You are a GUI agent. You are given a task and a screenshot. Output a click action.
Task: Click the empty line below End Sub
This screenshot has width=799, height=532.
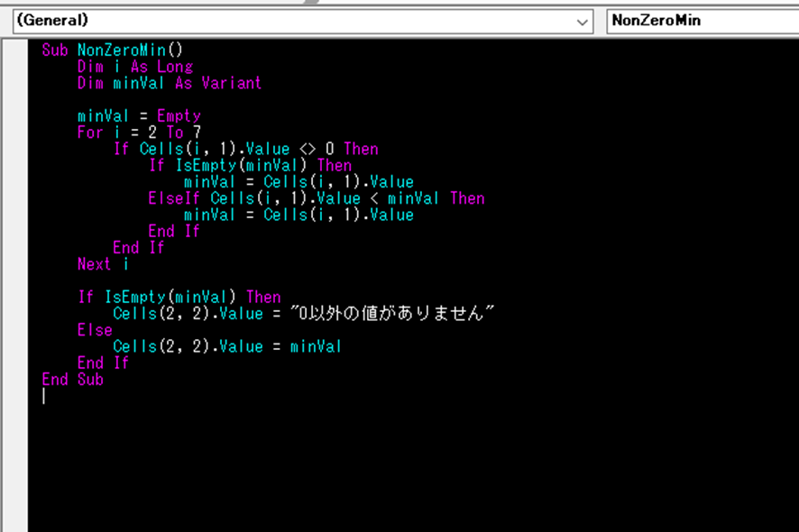click(x=180, y=397)
